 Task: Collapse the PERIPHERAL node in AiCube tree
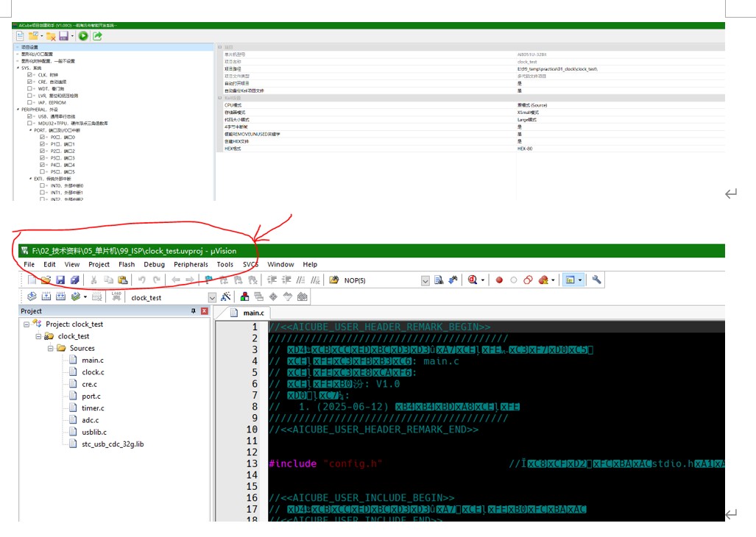pos(18,110)
